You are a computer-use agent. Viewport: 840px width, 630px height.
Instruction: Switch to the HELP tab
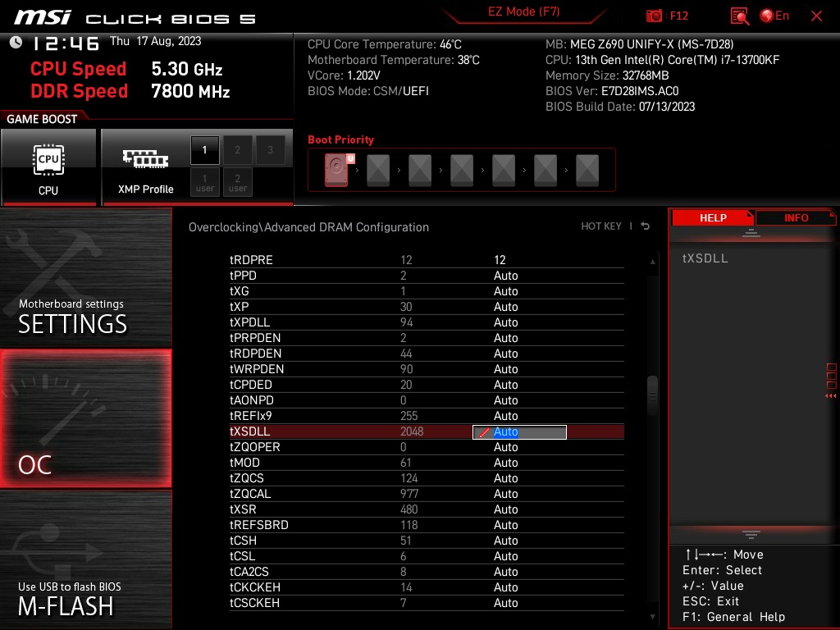click(713, 218)
